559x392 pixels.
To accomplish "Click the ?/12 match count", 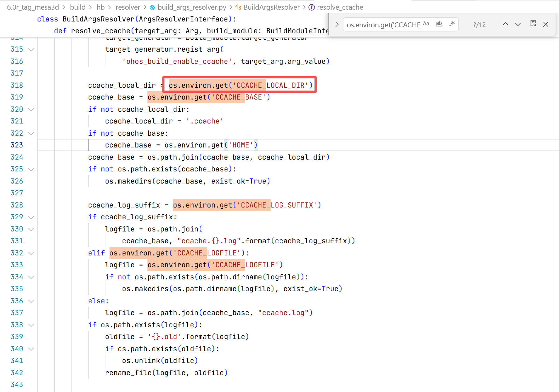I will (x=479, y=25).
